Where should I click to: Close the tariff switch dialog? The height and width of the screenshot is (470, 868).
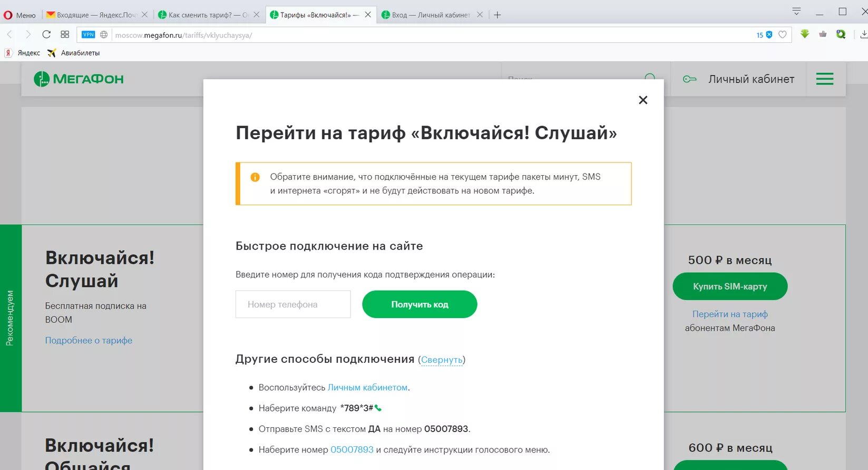click(643, 100)
